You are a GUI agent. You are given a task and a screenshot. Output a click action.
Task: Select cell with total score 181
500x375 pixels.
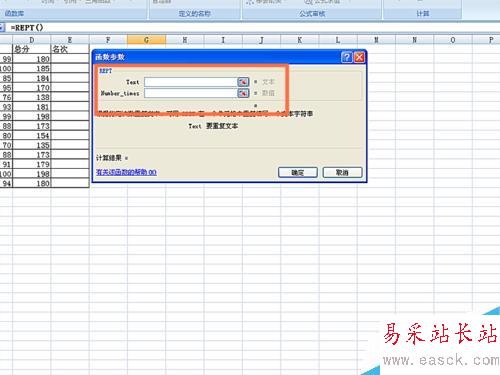32,107
